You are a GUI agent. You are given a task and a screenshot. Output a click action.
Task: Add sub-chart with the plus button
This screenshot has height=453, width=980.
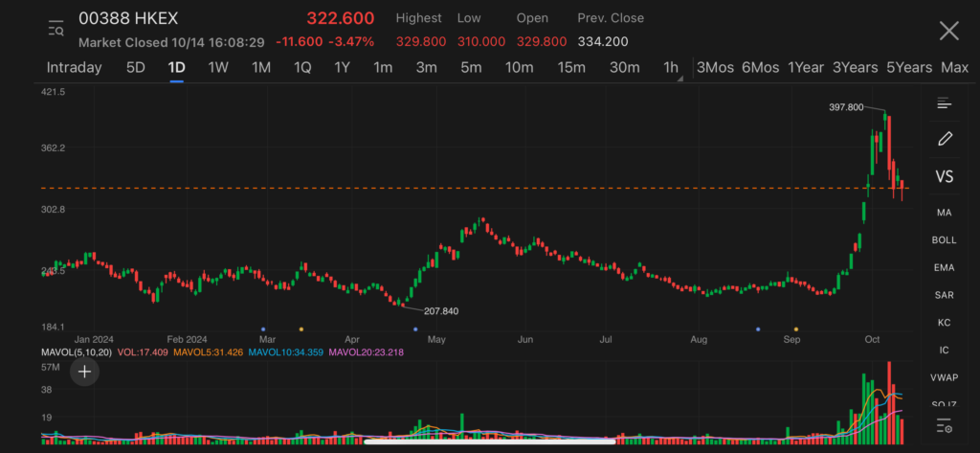click(x=84, y=373)
